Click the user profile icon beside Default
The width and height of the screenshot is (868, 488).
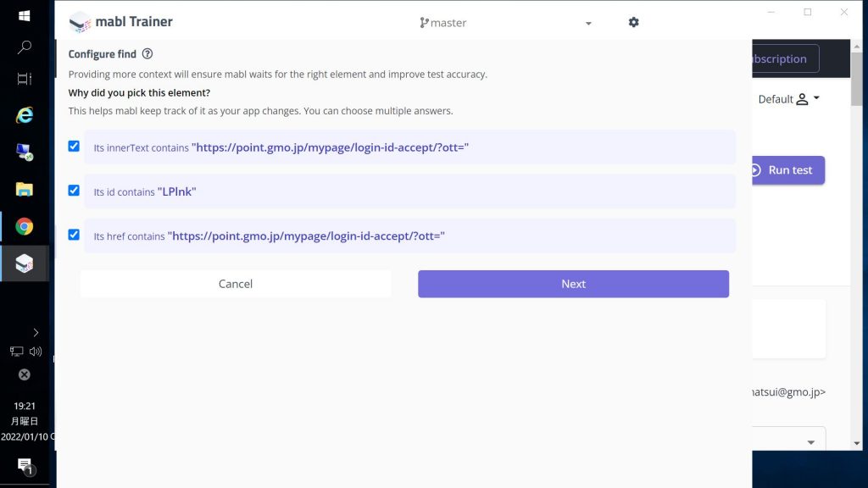pyautogui.click(x=802, y=99)
